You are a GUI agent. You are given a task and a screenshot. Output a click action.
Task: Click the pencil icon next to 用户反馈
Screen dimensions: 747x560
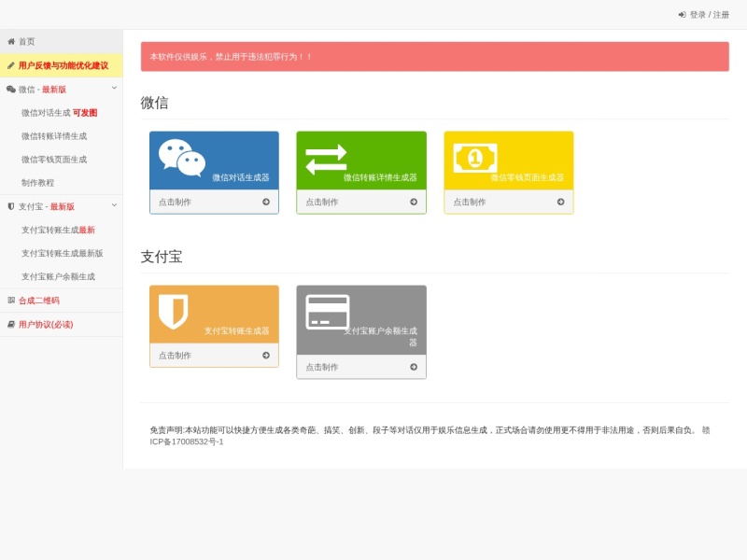click(x=11, y=65)
